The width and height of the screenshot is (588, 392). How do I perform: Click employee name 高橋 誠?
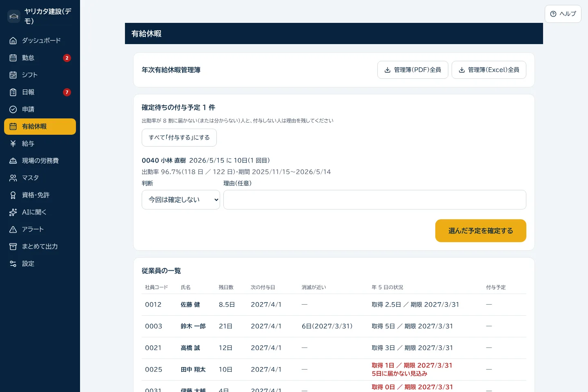(x=190, y=348)
